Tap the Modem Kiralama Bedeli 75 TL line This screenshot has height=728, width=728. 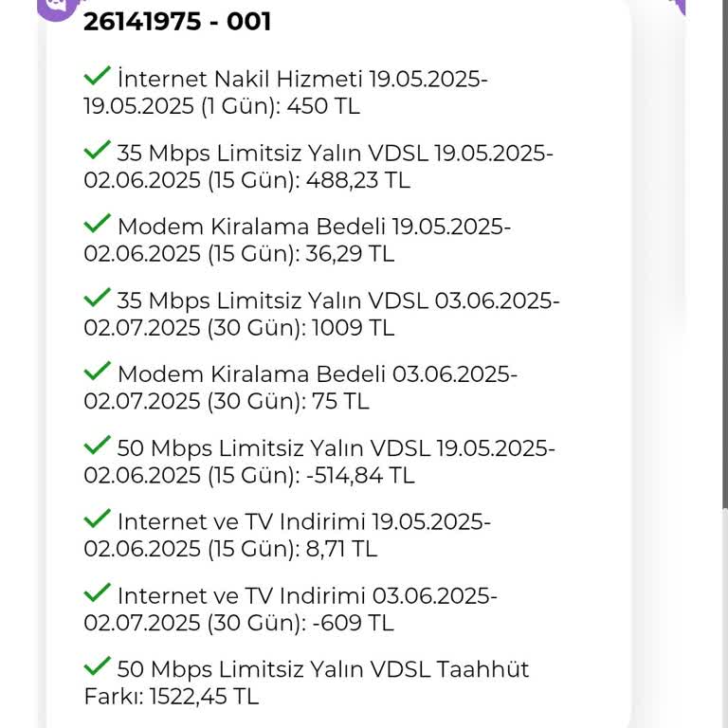point(300,388)
